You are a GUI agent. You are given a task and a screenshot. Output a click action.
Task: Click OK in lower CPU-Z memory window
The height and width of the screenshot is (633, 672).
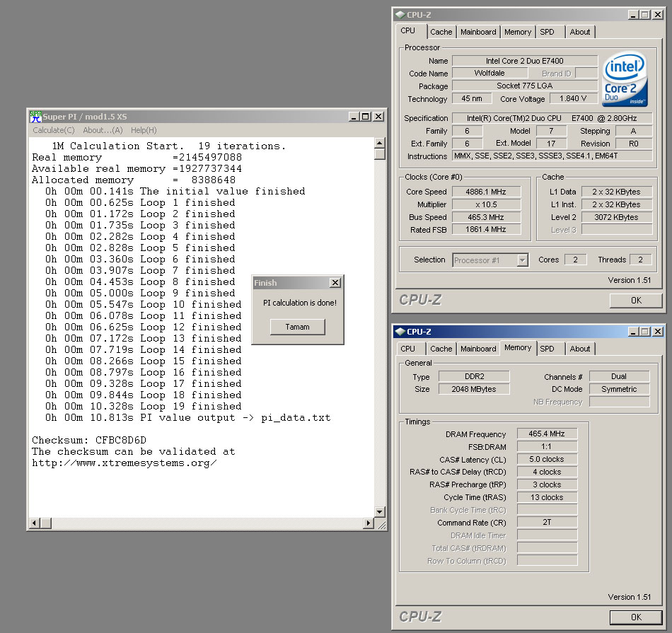pos(636,617)
